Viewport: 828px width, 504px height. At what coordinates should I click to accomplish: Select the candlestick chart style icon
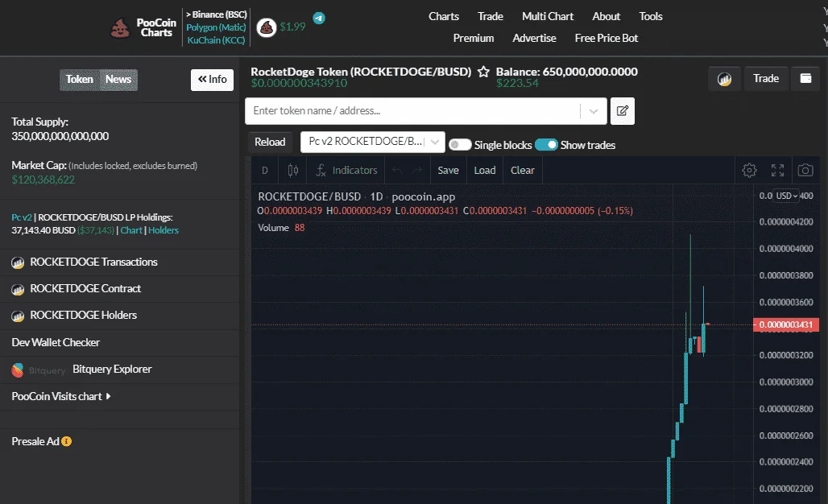click(293, 171)
